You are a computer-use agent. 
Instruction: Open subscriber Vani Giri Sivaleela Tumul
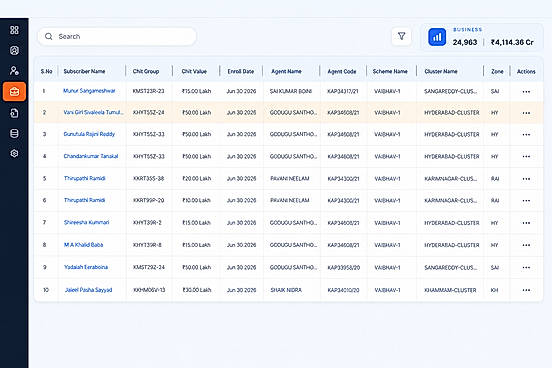93,112
